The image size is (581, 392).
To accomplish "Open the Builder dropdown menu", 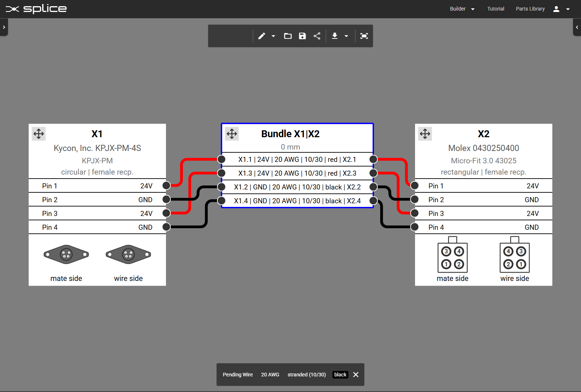I will (462, 9).
